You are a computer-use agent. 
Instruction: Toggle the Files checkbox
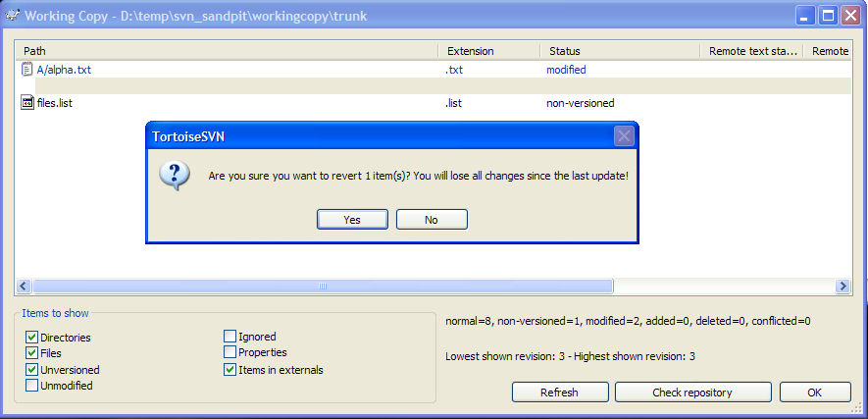(32, 352)
